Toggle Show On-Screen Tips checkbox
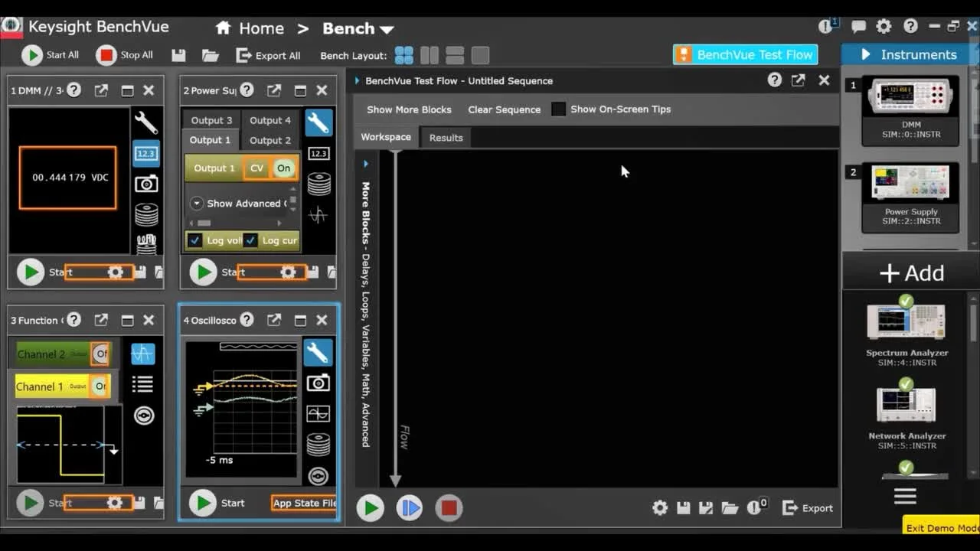 [x=559, y=109]
